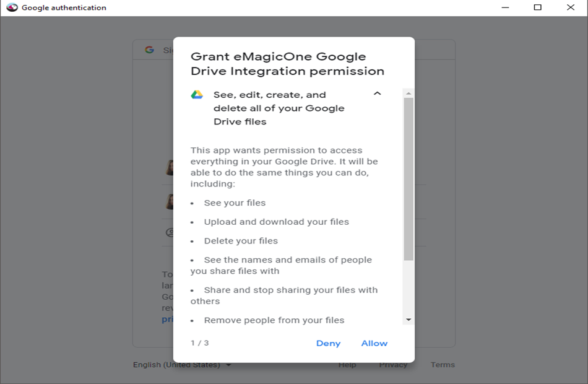Click 'See the names and emails of people' item
Screen dimensions: 588x384
point(281,265)
